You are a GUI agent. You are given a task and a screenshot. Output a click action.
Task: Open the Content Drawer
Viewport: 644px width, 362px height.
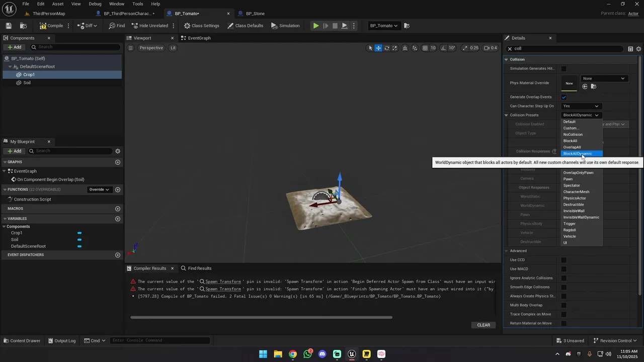click(x=22, y=340)
